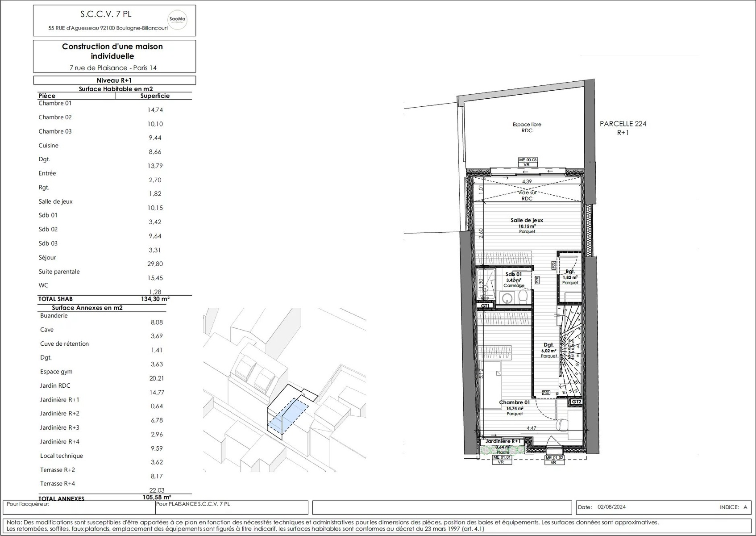Click the Jardinière R+1 planter label
Viewport: 756px width, 536px height.
(x=503, y=441)
